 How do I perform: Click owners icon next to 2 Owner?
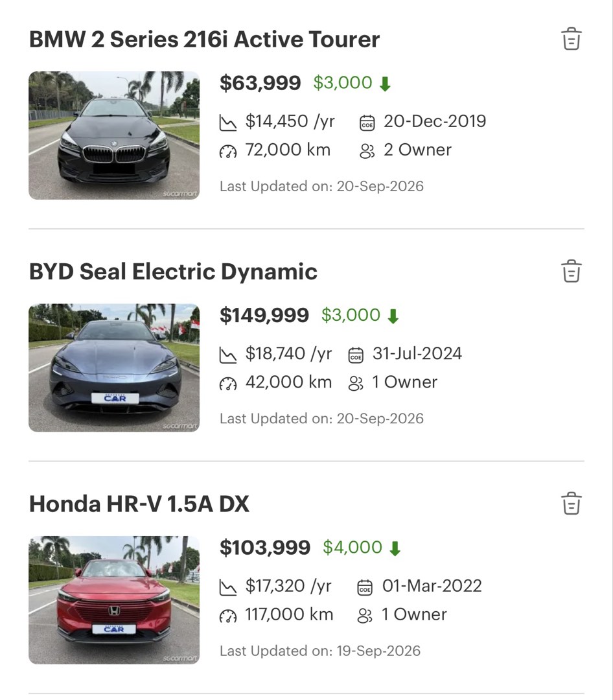tap(367, 151)
